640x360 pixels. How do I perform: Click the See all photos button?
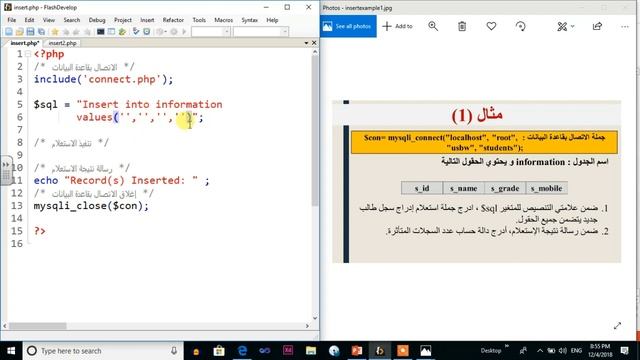click(348, 26)
